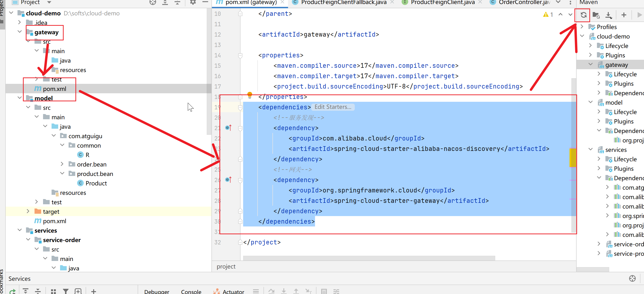Collapse the cloud-demo root in Project tree
The width and height of the screenshot is (644, 294).
(11, 13)
